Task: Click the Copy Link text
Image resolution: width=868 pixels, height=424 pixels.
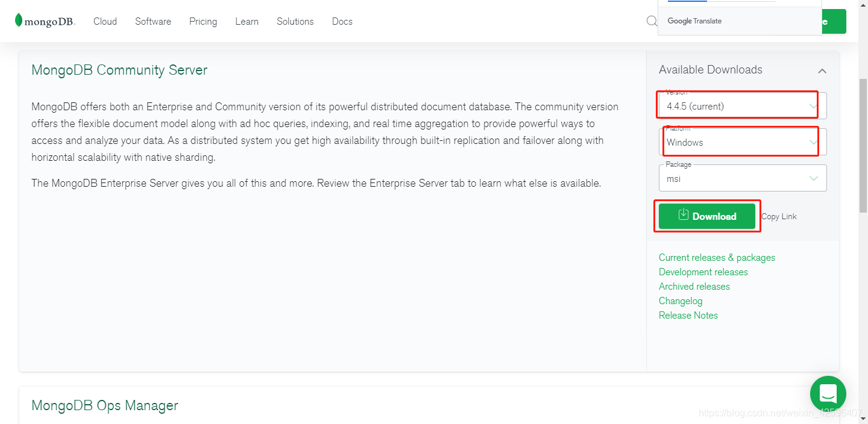Action: point(779,217)
